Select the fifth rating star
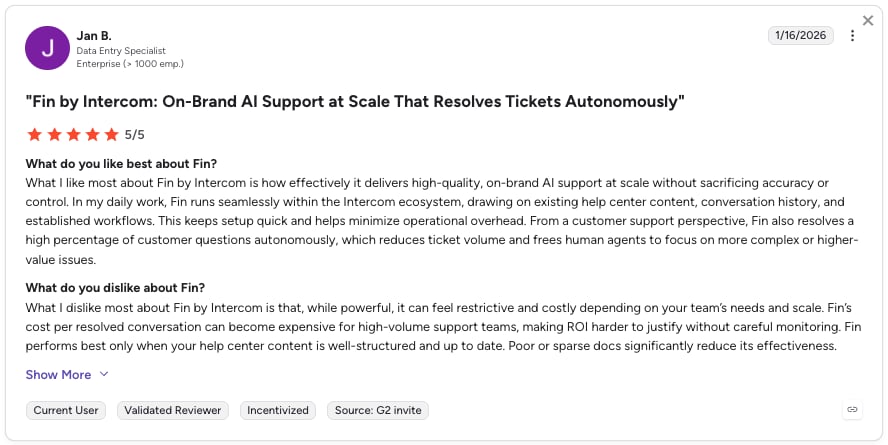The height and width of the screenshot is (445, 888). 112,135
